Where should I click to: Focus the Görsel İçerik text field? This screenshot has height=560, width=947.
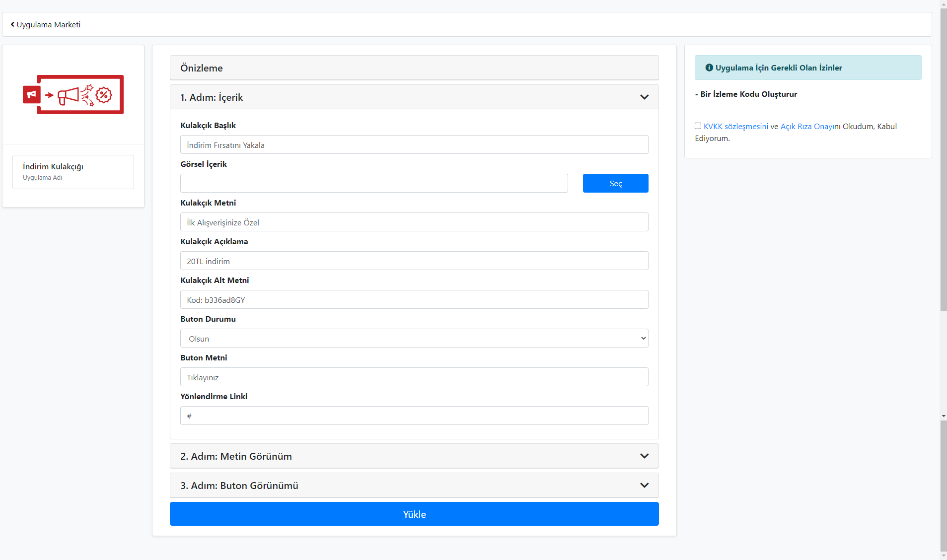[x=374, y=183]
